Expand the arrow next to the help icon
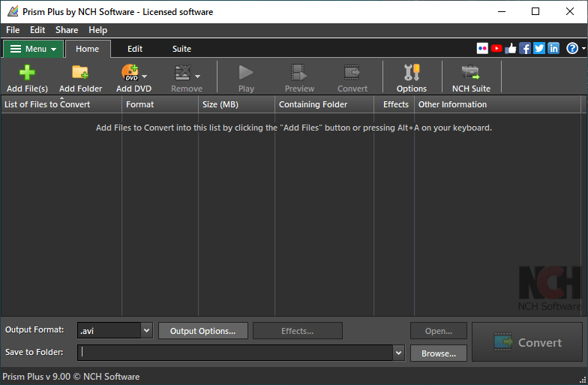Image resolution: width=588 pixels, height=385 pixels. (x=583, y=48)
